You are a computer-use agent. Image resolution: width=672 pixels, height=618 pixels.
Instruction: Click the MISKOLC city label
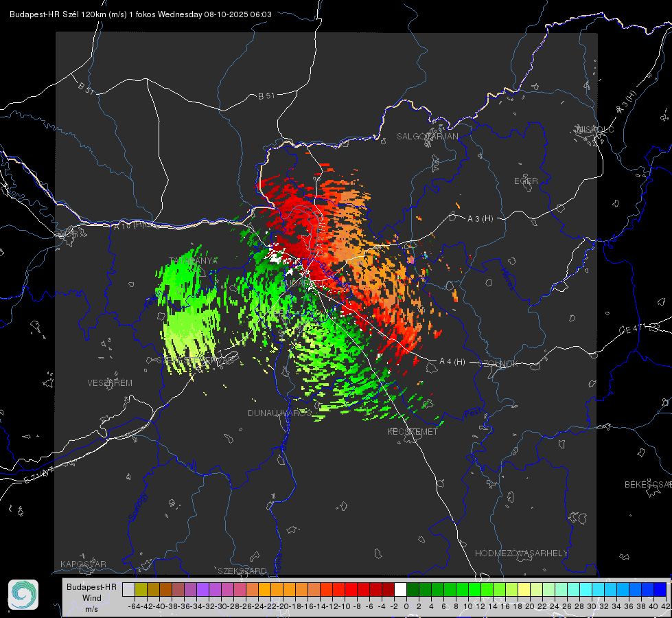(595, 129)
